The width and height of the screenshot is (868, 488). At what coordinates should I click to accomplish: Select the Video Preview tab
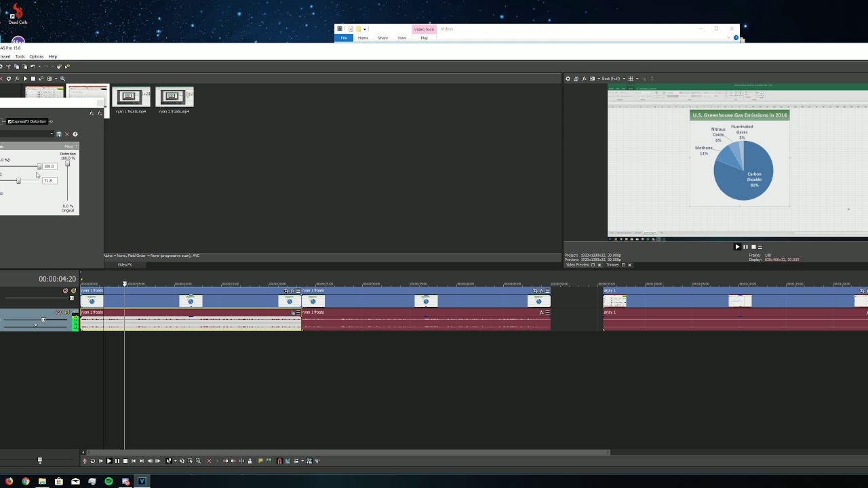pos(577,265)
